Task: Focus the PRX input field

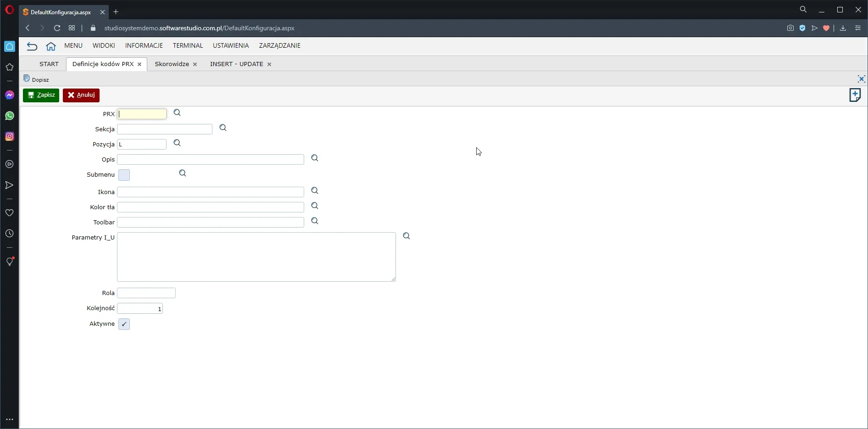Action: click(142, 114)
